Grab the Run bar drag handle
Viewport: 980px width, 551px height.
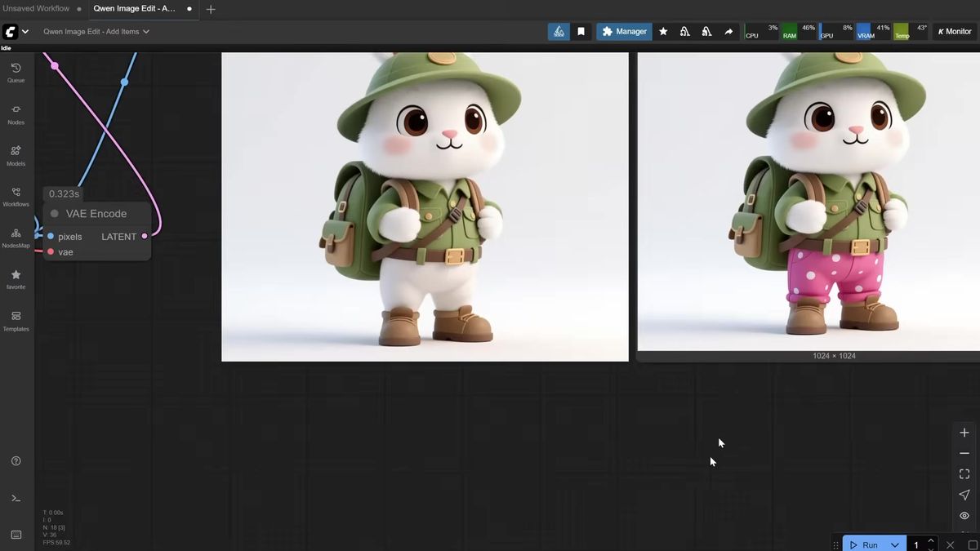pyautogui.click(x=835, y=544)
